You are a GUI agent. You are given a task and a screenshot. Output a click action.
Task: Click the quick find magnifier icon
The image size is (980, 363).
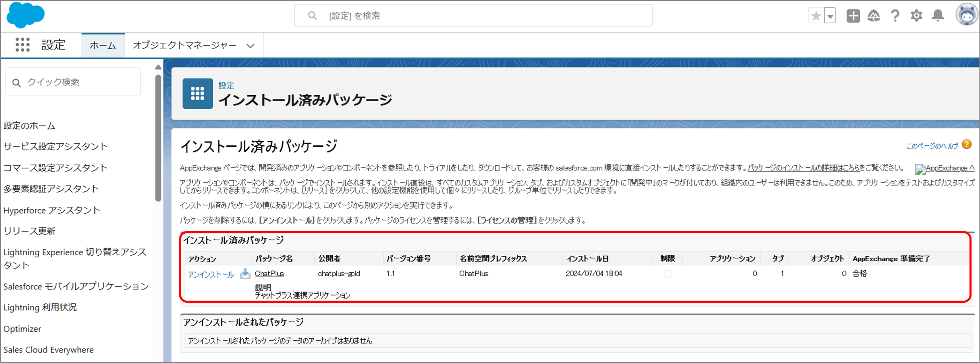tap(16, 83)
